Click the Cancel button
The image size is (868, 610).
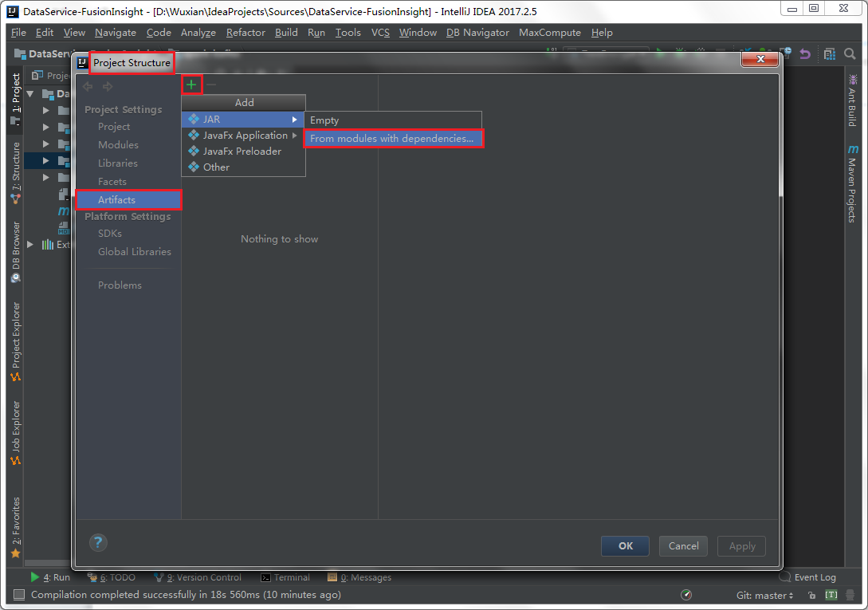pyautogui.click(x=683, y=545)
